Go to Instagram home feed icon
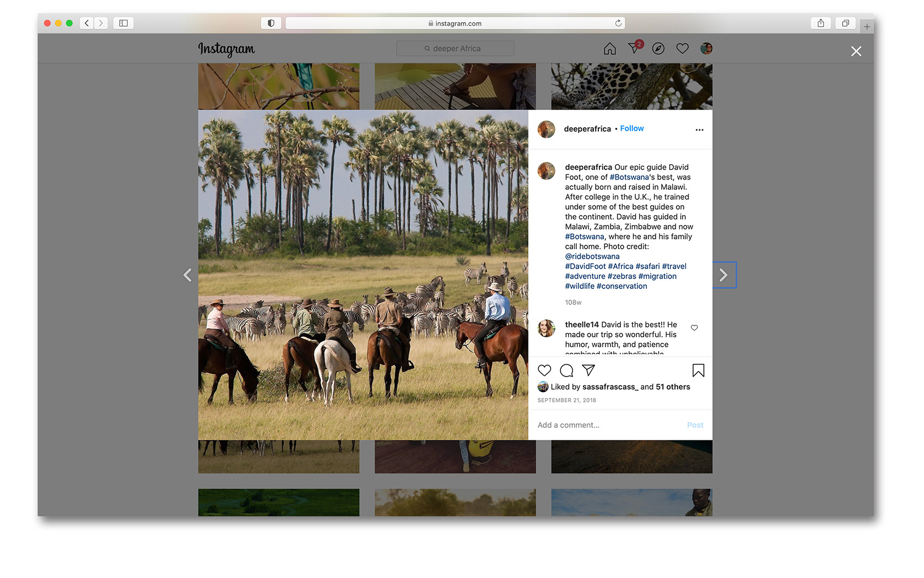Viewport: 924px width, 578px height. (x=609, y=49)
